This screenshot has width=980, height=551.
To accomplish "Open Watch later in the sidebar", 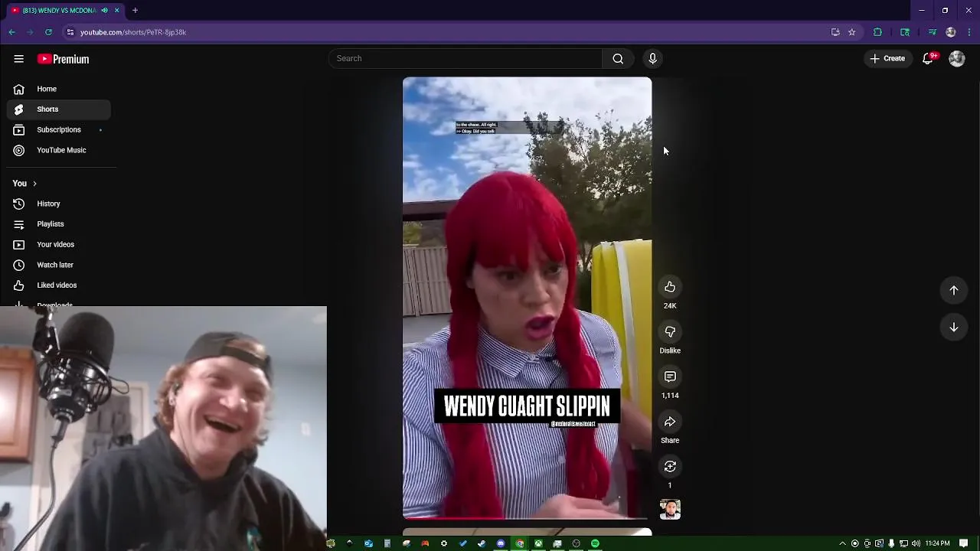I will click(59, 265).
